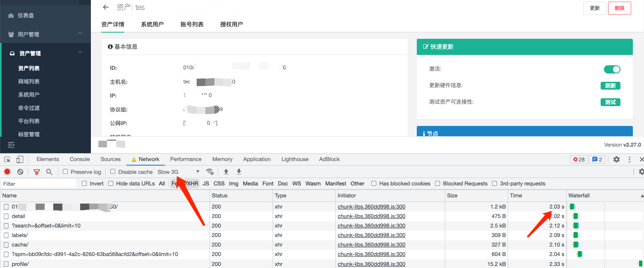The width and height of the screenshot is (644, 268).
Task: Export HAR file using download icon
Action: 239,171
